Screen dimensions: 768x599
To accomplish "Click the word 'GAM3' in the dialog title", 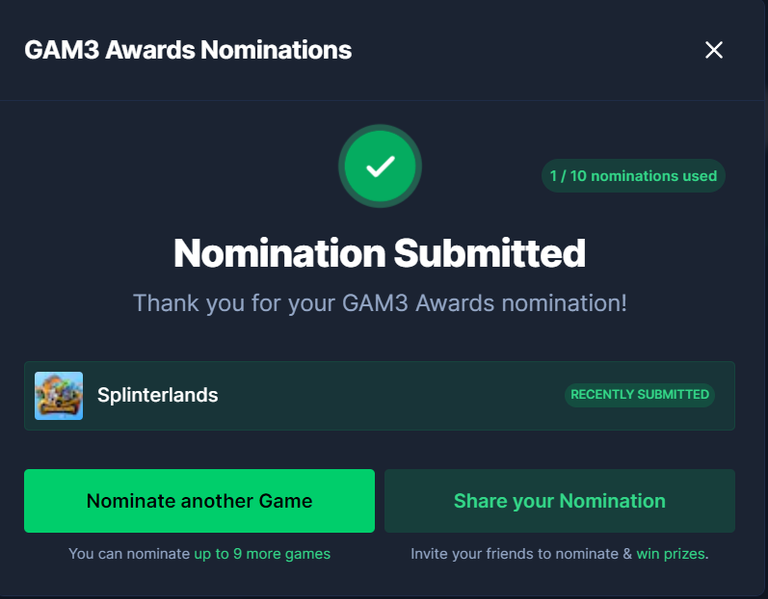I will coord(62,50).
